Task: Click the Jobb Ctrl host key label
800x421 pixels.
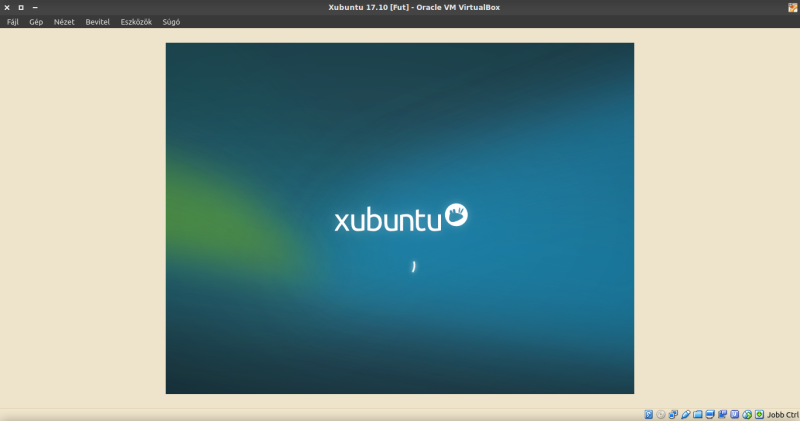Action: tap(781, 414)
